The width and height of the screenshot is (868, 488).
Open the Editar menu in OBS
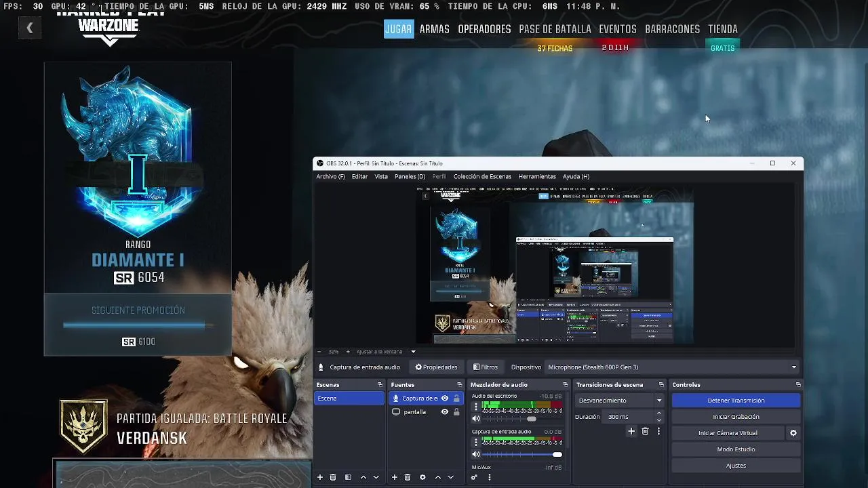click(359, 177)
